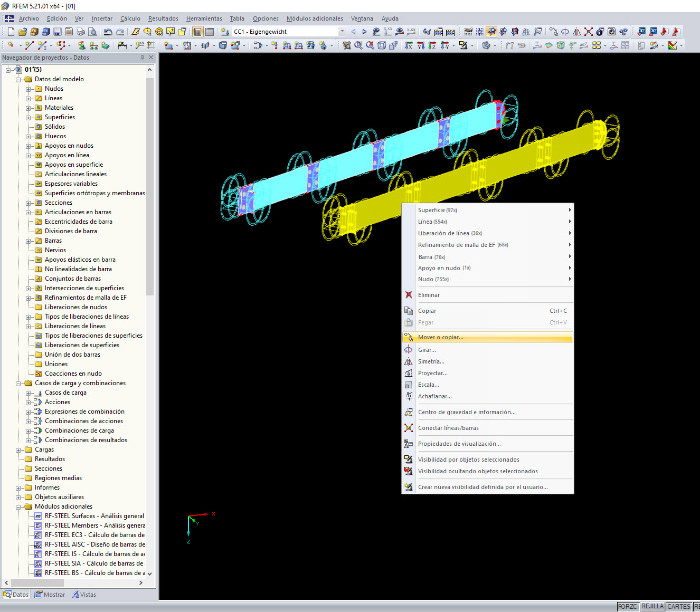The image size is (700, 612).
Task: Collapse the Datos del modelo folder
Action: click(x=18, y=80)
